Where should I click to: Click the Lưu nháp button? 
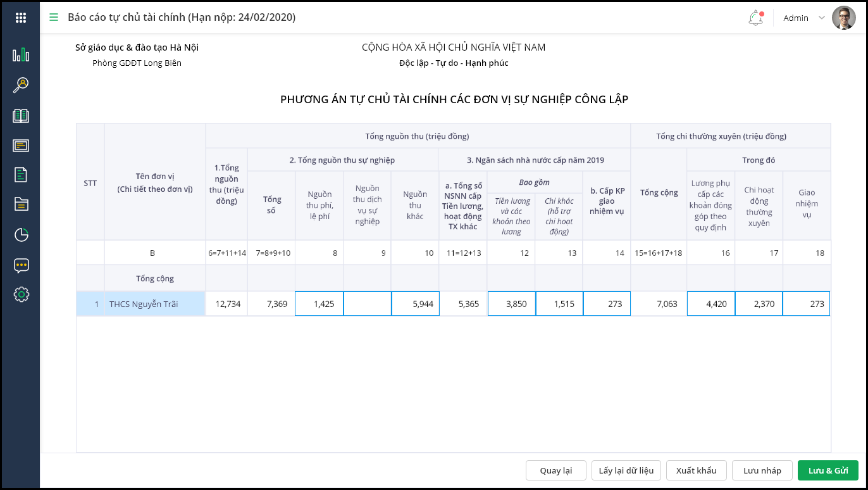pos(762,470)
